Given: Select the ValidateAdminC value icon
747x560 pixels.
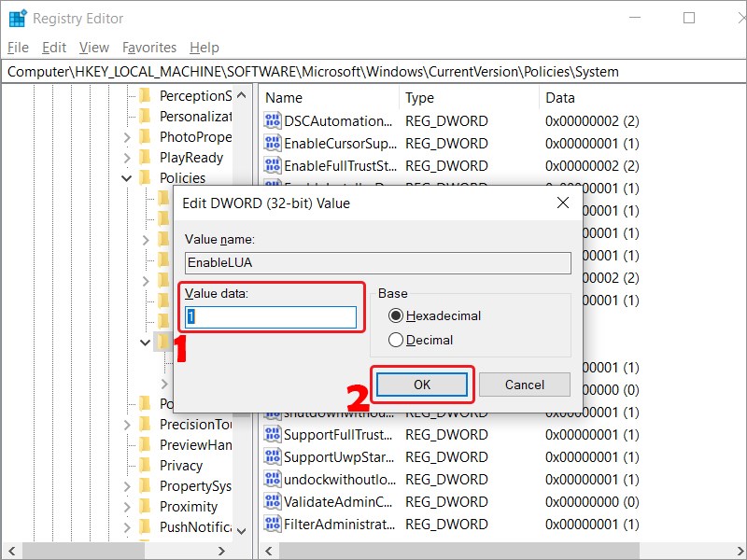Looking at the screenshot, I should tap(273, 501).
